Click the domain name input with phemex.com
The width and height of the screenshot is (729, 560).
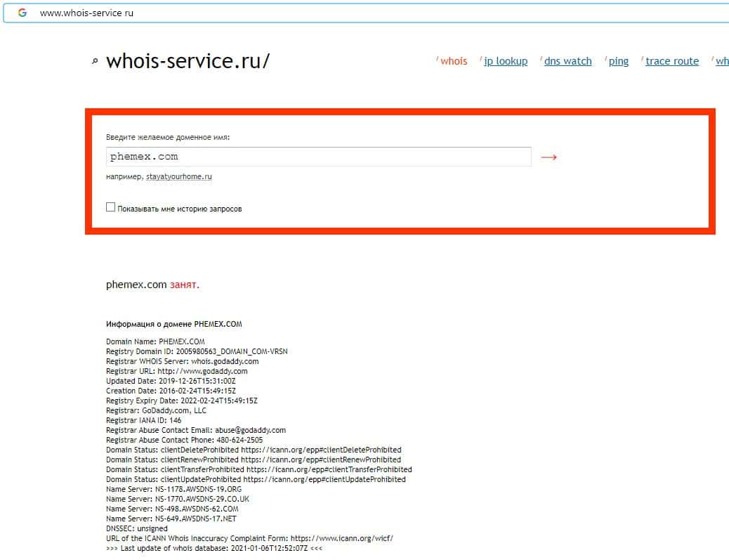pyautogui.click(x=318, y=157)
